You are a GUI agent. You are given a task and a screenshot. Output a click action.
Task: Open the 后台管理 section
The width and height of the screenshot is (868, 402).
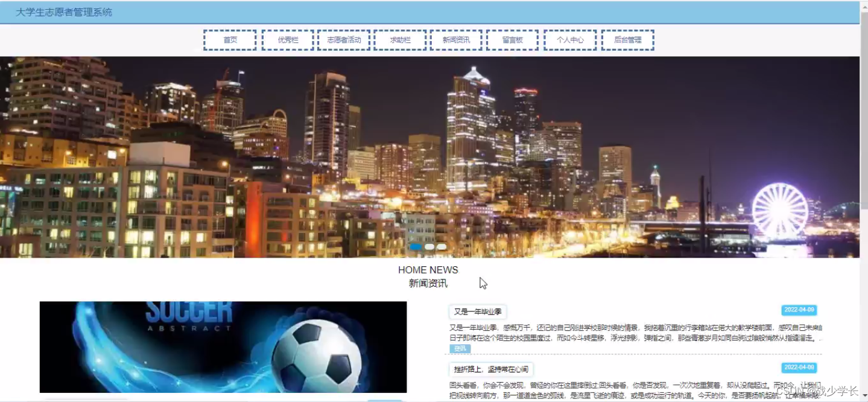click(x=627, y=39)
